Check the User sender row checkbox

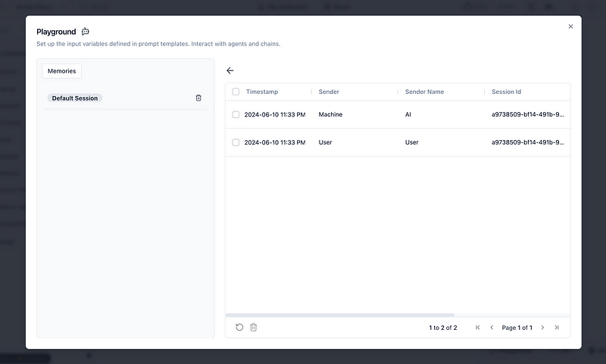point(236,142)
